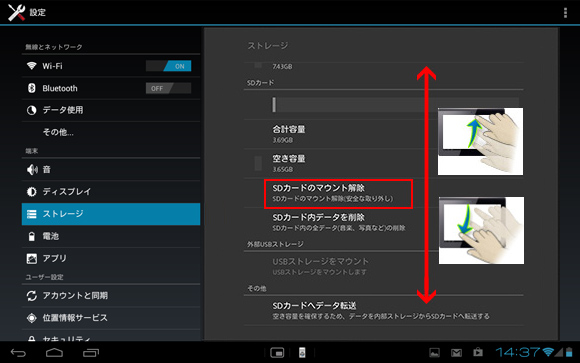
Task: Open the shopping bag notification icon
Action: point(478,352)
